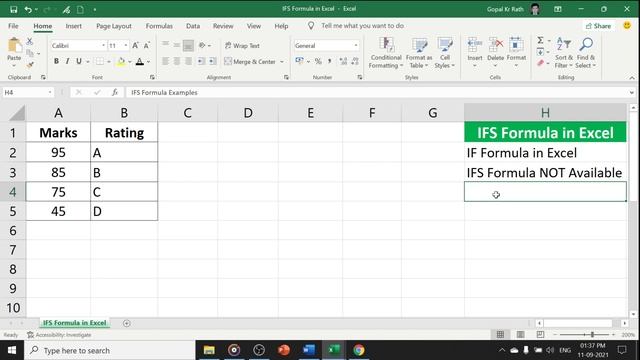Open Sort & Filter
This screenshot has height=360, width=640.
(564, 53)
